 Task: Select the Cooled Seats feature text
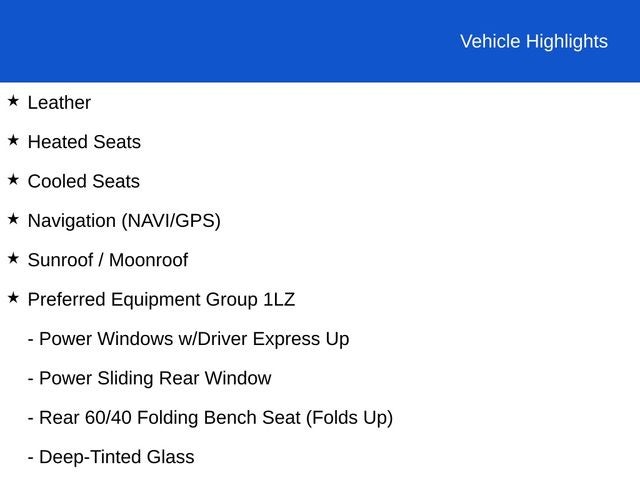point(84,181)
